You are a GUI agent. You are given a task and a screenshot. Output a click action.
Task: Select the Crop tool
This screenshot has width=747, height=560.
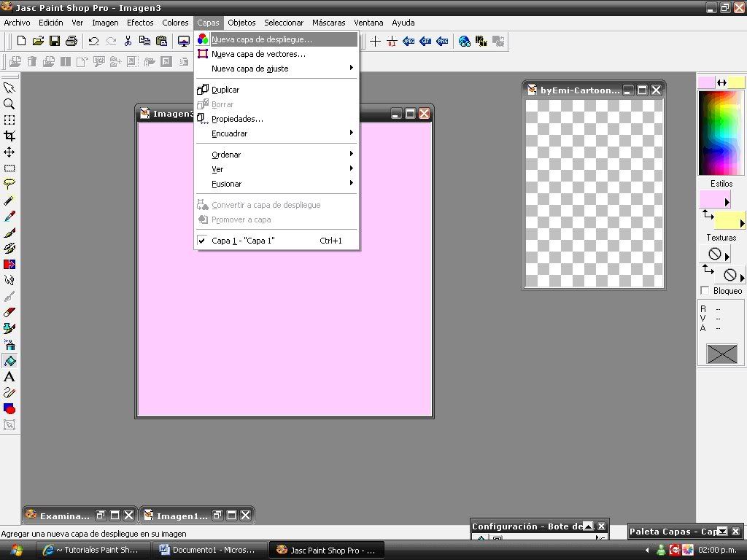(9, 136)
